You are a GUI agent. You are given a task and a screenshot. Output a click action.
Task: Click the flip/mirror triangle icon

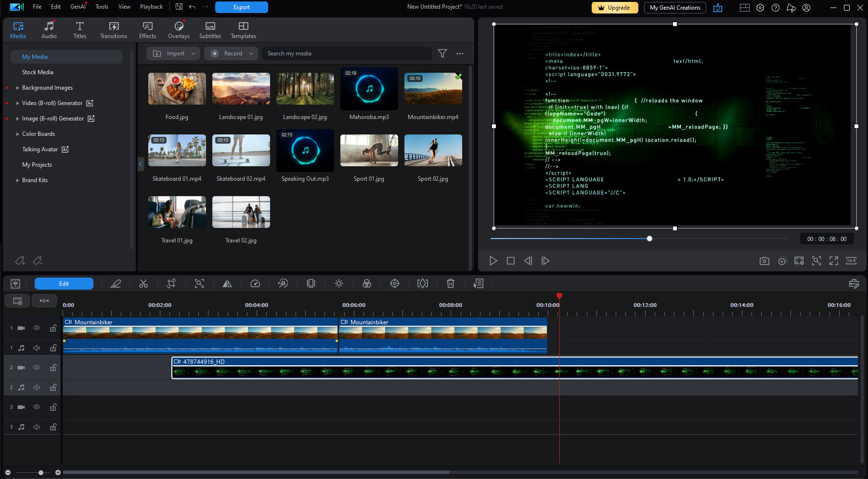(227, 283)
